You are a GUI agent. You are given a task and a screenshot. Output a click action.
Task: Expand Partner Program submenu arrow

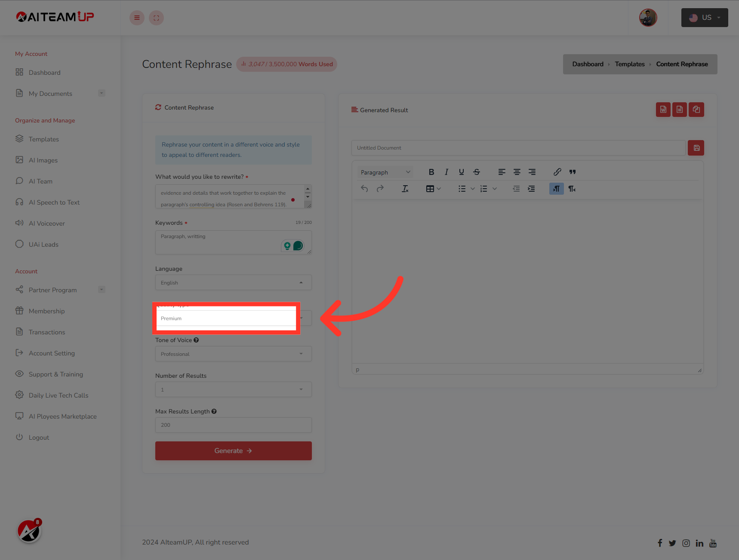point(102,290)
